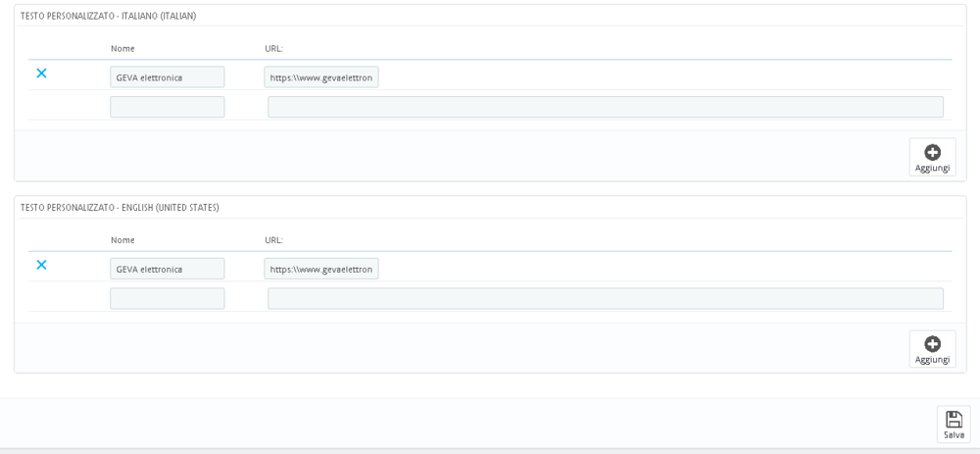Save the form with Salva
Viewport: 980px width, 454px height.
tap(954, 425)
